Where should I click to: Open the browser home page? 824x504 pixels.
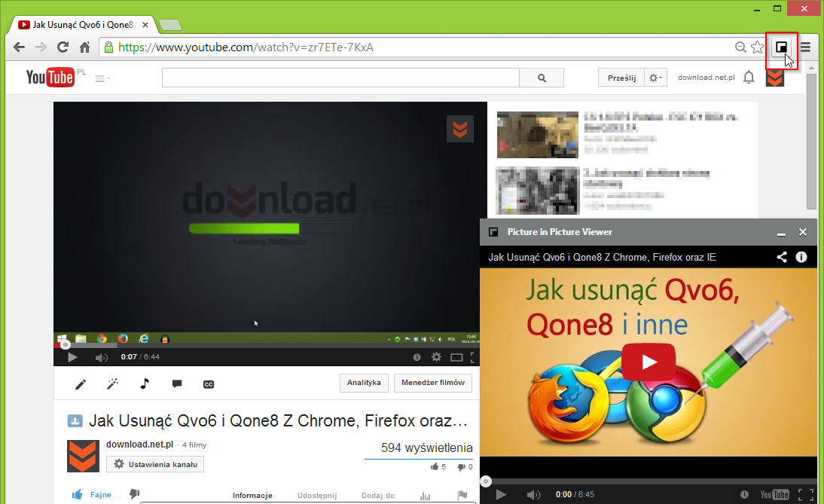[x=84, y=47]
